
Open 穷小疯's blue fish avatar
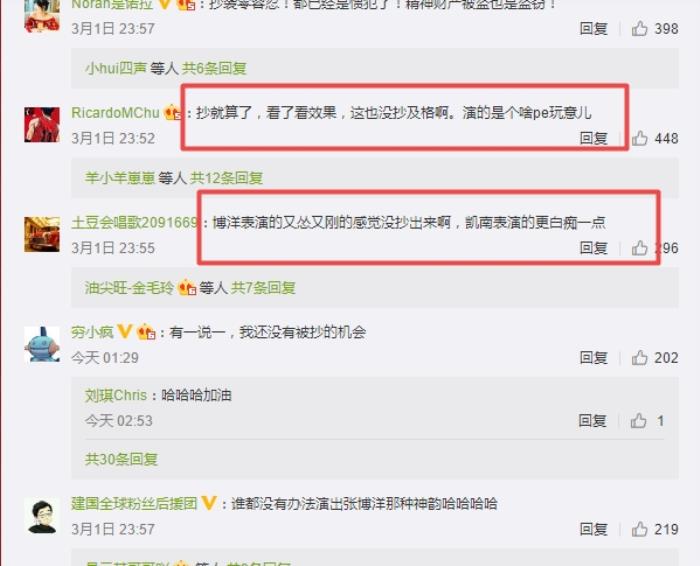coord(42,344)
